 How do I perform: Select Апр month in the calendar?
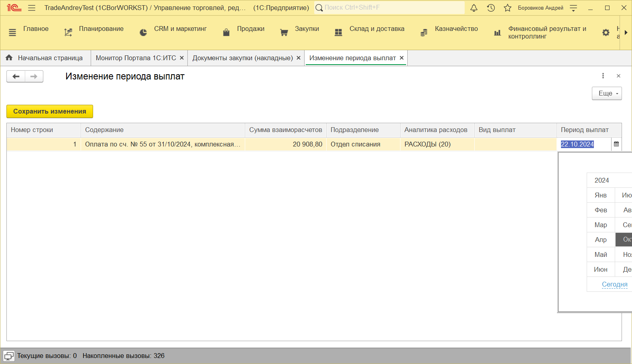[x=601, y=240]
